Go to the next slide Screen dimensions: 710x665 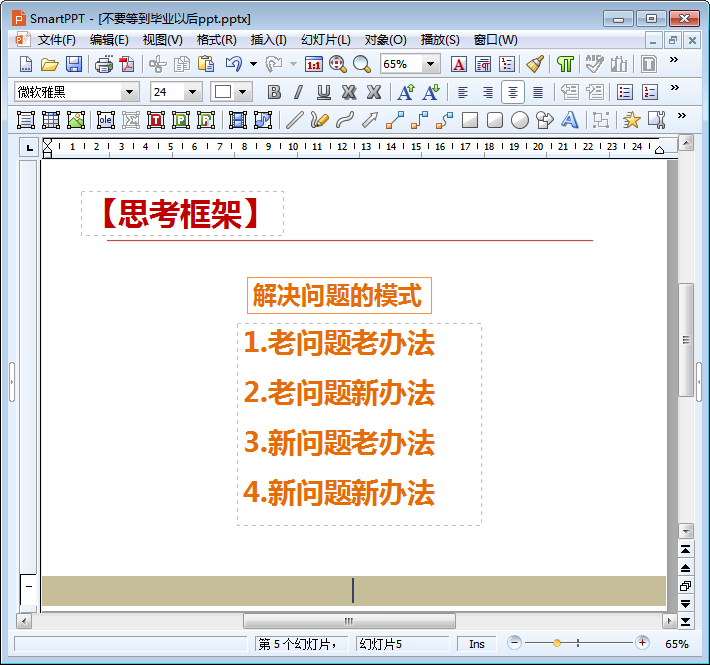click(686, 603)
